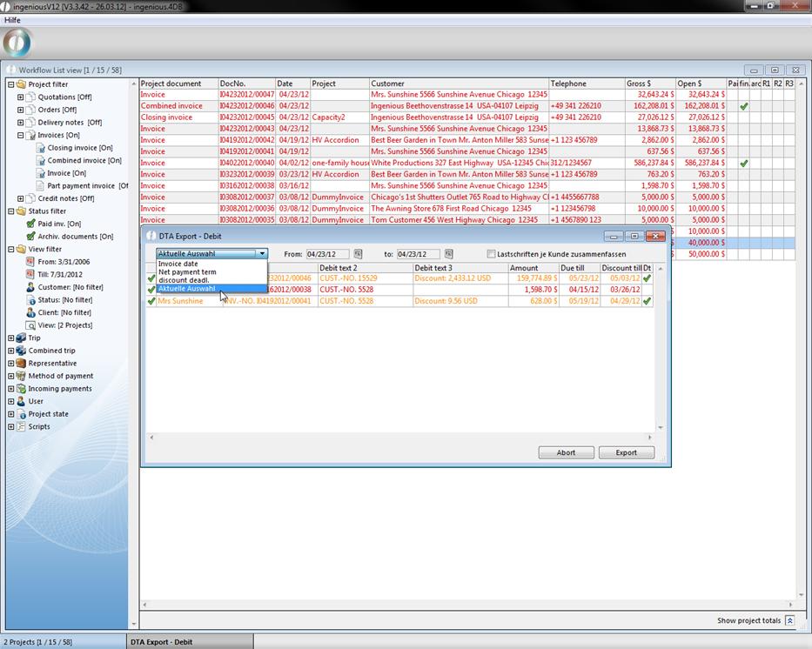The height and width of the screenshot is (649, 812).
Task: Open the calendar picker beside the to date
Action: point(448,254)
